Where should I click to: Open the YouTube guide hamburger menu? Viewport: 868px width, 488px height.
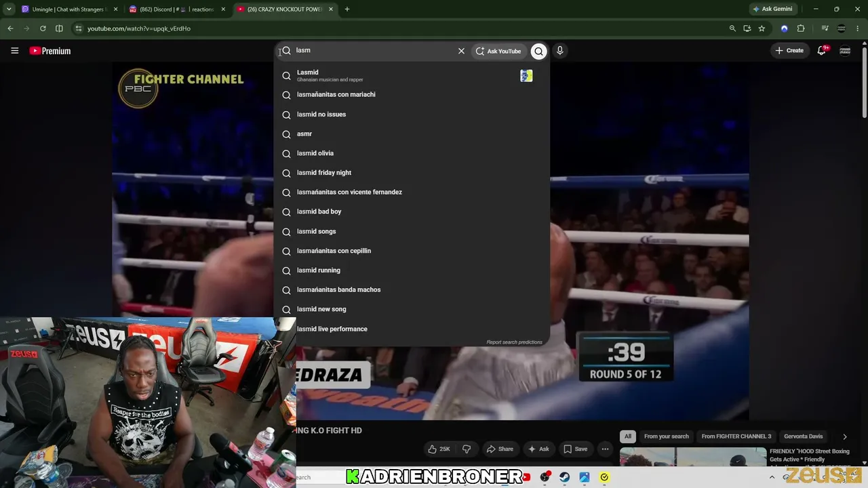[14, 51]
